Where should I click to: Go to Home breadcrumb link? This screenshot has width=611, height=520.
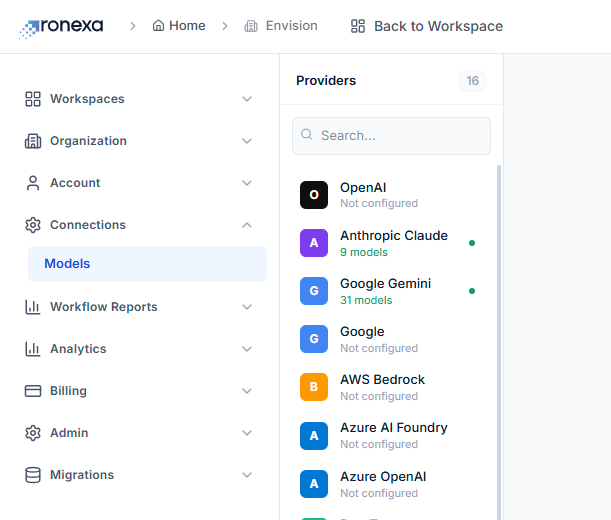point(179,26)
